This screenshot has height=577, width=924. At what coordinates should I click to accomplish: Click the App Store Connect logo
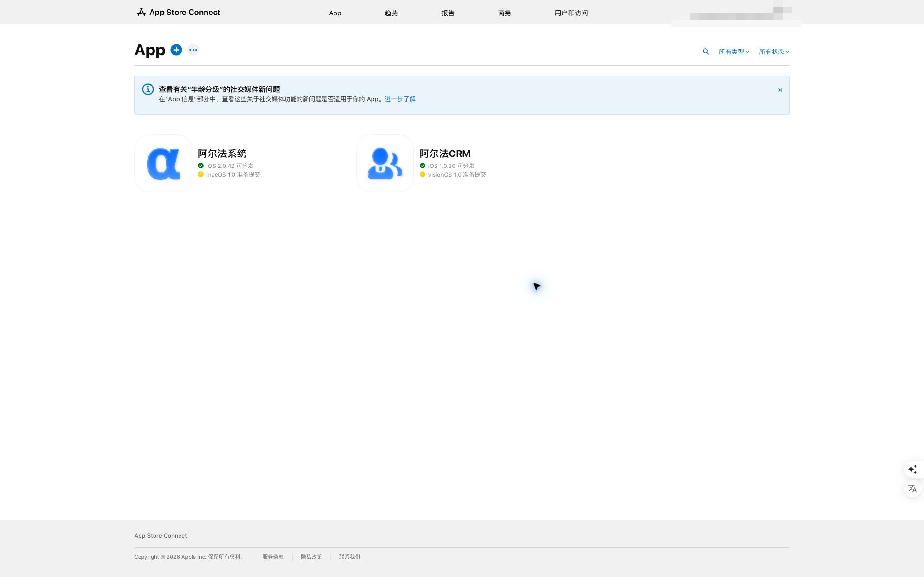click(178, 12)
